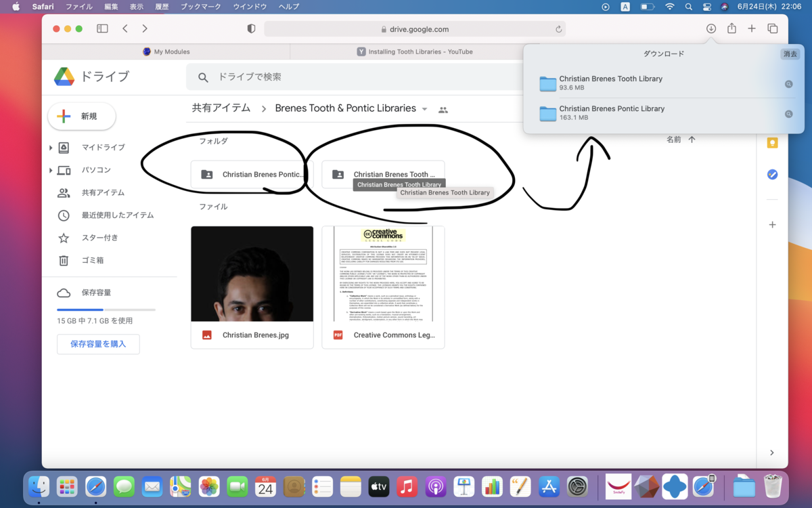The image size is (812, 508).
Task: Open the 履歴 menu
Action: tap(162, 7)
